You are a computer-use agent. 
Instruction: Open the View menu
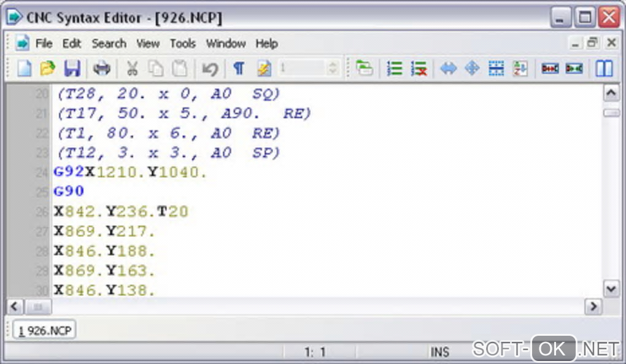[148, 43]
